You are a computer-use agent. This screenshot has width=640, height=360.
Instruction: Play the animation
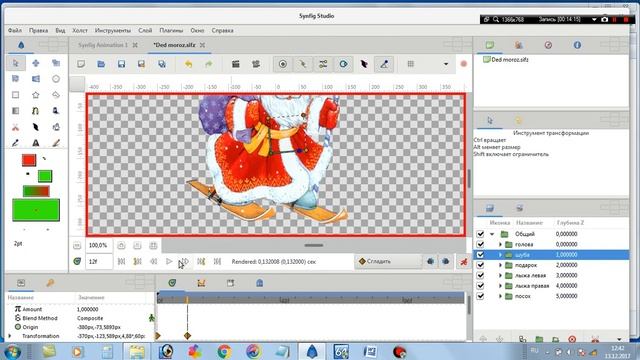169,262
